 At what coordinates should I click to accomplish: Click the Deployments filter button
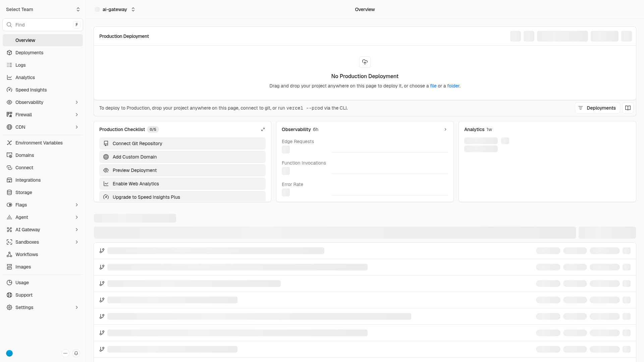click(597, 108)
